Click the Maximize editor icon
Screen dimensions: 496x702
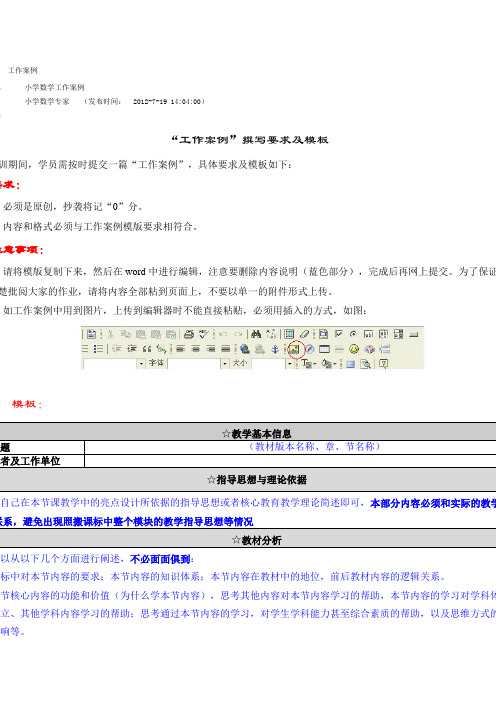coord(351,364)
